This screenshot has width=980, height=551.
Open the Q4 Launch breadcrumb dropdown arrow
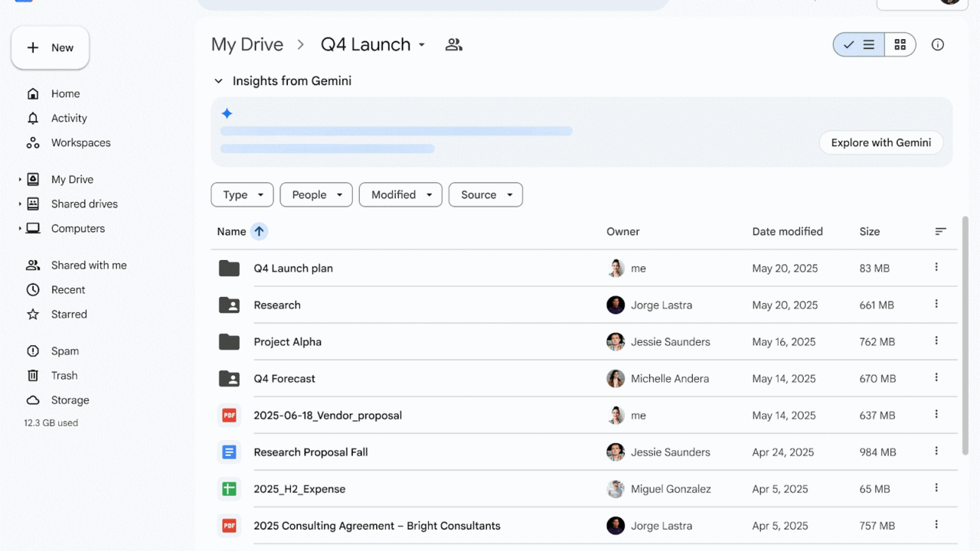click(421, 44)
